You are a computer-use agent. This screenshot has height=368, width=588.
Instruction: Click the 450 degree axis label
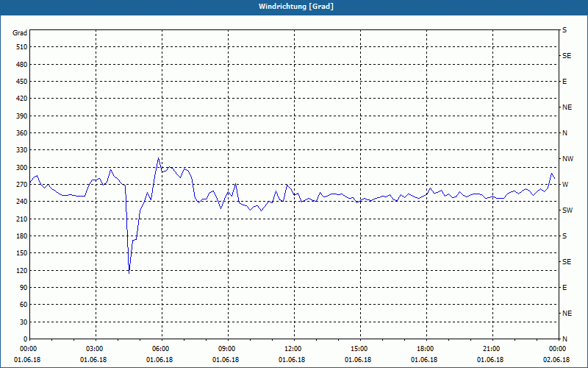(22, 82)
